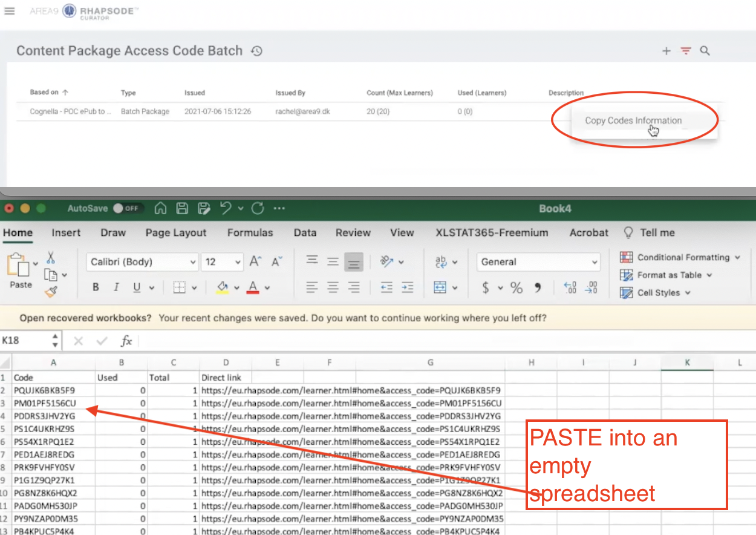The image size is (756, 535).
Task: Open the Formulas ribbon tab
Action: pos(250,233)
